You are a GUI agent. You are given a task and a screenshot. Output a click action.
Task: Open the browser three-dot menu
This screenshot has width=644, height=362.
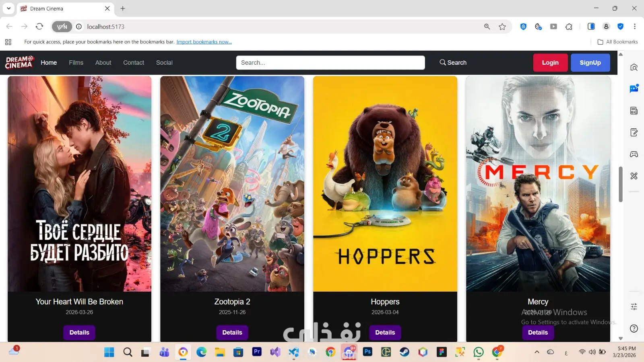pyautogui.click(x=635, y=27)
